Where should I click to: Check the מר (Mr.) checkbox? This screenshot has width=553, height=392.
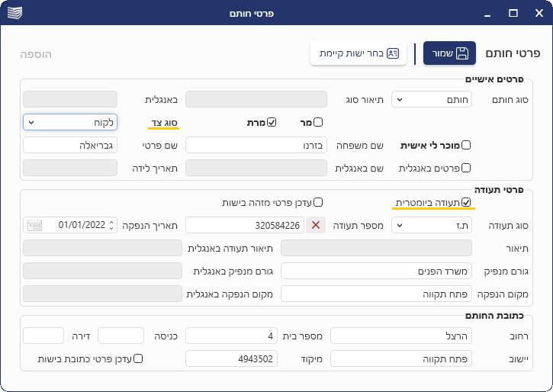tap(318, 122)
